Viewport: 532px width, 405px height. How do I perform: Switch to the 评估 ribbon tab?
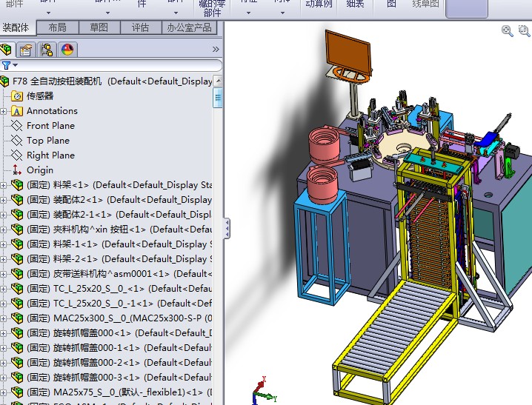141,27
